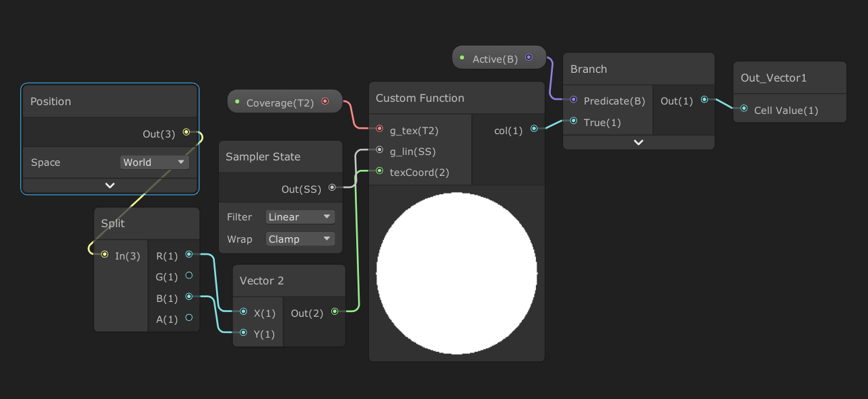Click the Split node G(1) output port
The width and height of the screenshot is (868, 399).
pyautogui.click(x=189, y=276)
